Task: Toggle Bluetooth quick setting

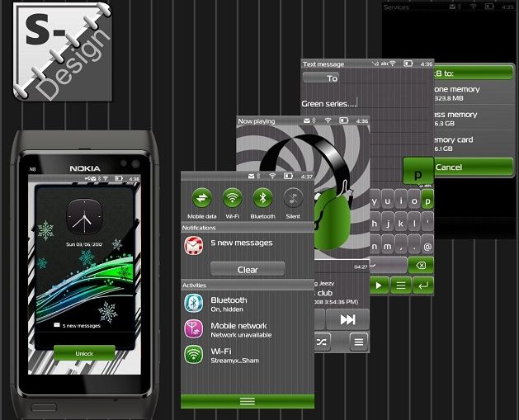Action: 263,198
